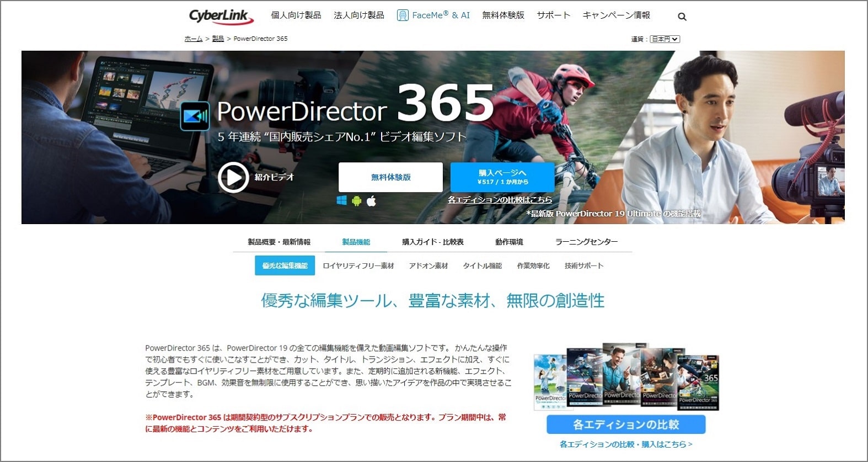Select the タイトル機能 sub-tab
This screenshot has height=462, width=868.
[483, 265]
